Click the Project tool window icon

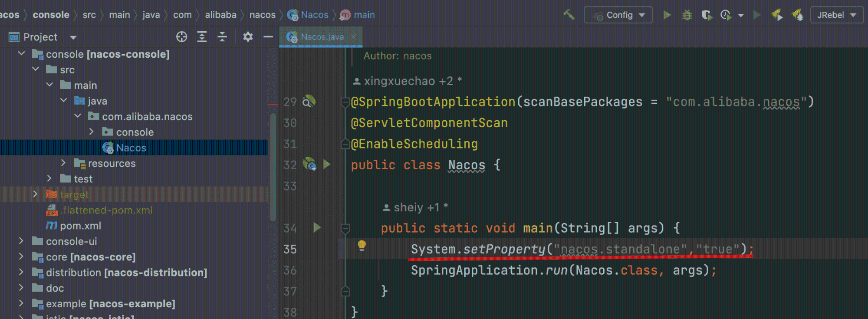pos(14,37)
